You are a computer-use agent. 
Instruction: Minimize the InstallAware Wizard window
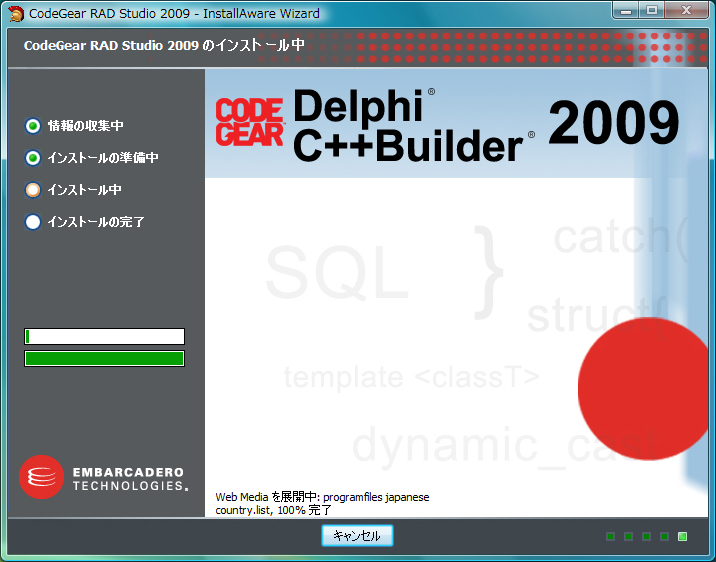click(626, 11)
